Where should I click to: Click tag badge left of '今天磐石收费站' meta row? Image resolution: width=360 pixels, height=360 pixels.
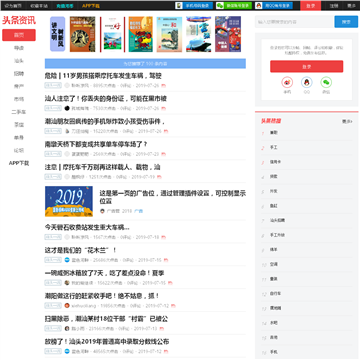click(53, 237)
